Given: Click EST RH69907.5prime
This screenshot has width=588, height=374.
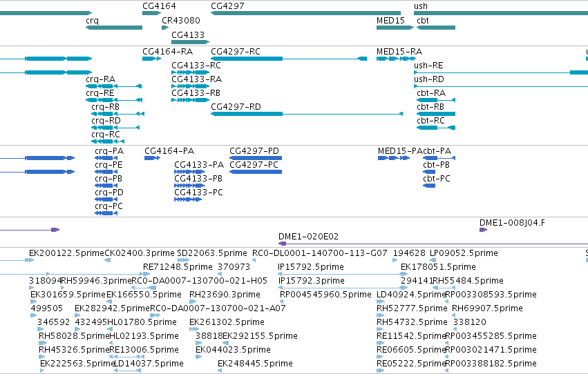Looking at the screenshot, I should [x=487, y=308].
